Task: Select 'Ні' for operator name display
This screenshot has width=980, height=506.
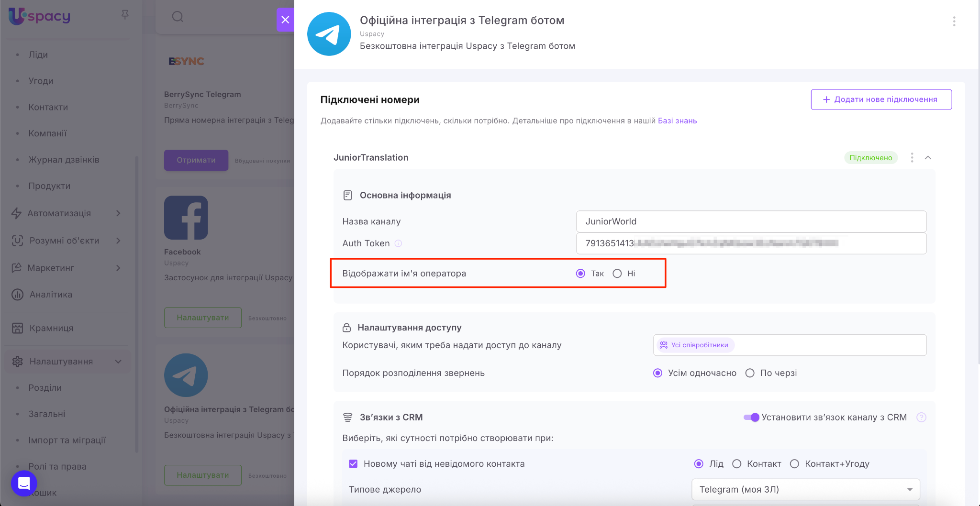Action: tap(617, 274)
